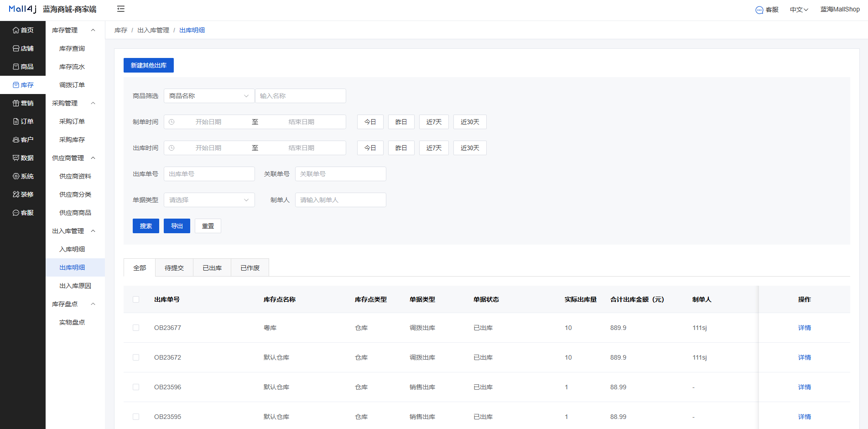Open the 订单 orders section
Viewport: 868px width, 429px height.
(23, 121)
